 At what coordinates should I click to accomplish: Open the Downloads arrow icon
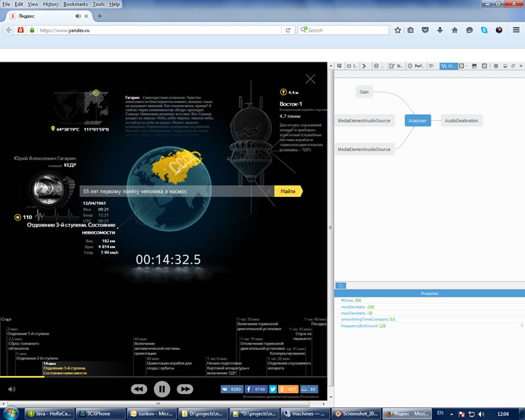click(x=440, y=30)
